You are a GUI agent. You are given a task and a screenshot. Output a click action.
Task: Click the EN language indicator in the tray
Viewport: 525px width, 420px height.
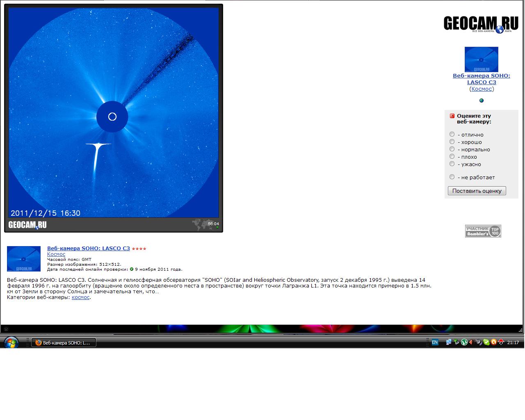click(x=435, y=342)
